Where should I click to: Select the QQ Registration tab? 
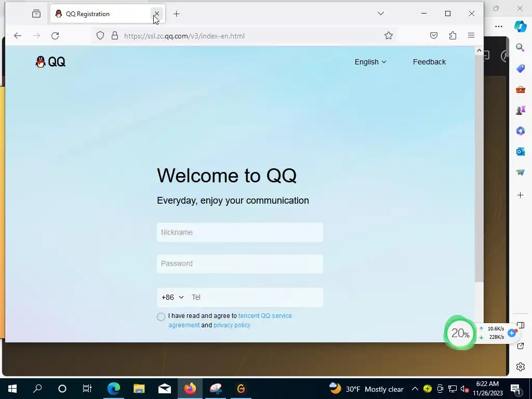(x=108, y=14)
